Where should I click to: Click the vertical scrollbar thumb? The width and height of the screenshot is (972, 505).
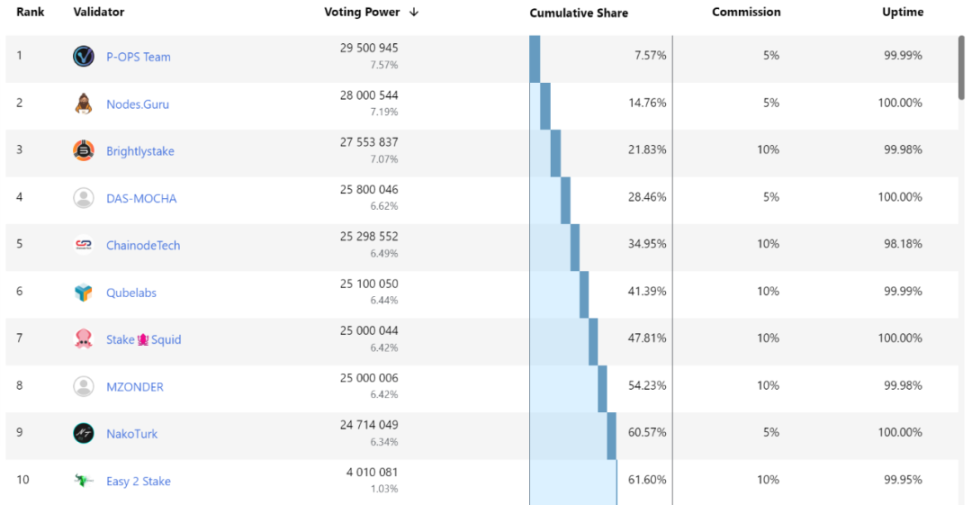[x=962, y=65]
